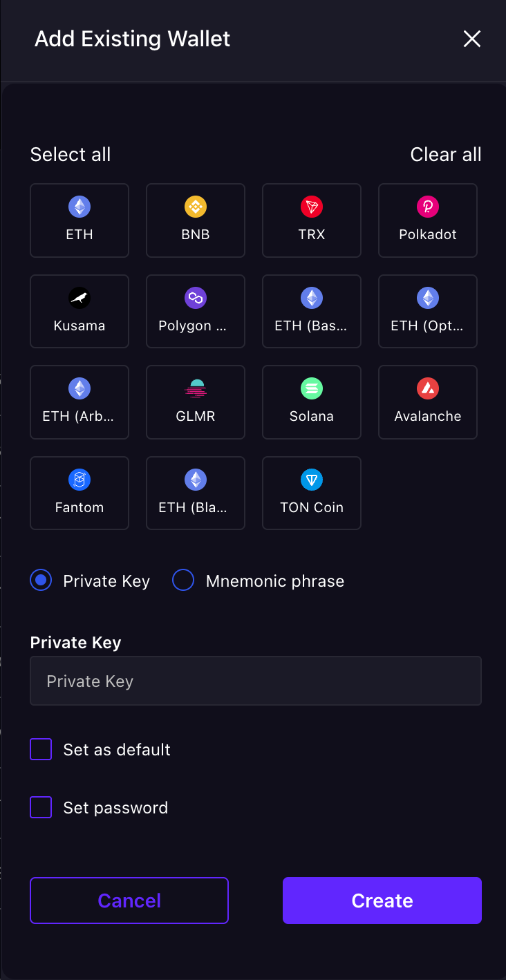Select the Private Key radio option
This screenshot has width=506, height=980.
tap(41, 581)
